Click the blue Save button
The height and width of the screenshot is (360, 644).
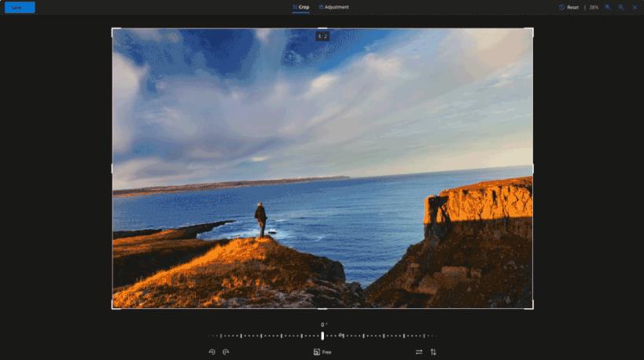(20, 7)
